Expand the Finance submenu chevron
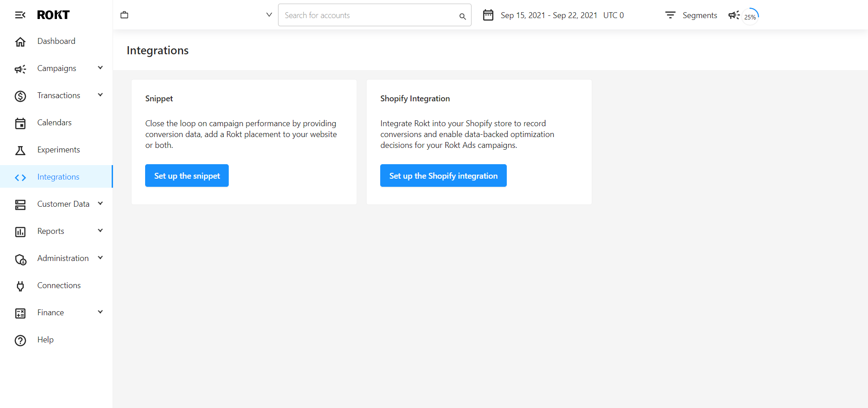The image size is (868, 408). coord(100,312)
